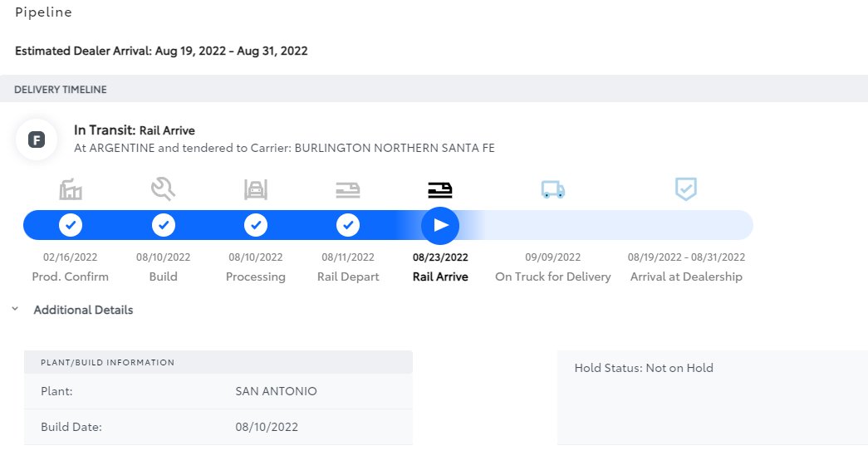The width and height of the screenshot is (868, 470).
Task: Click the SAN ANTONIO plant value
Action: 277,391
